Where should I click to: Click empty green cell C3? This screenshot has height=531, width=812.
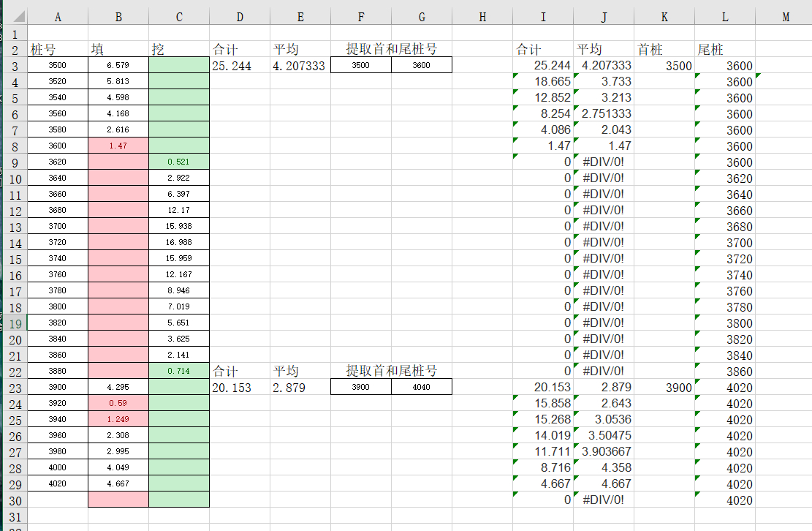(178, 65)
